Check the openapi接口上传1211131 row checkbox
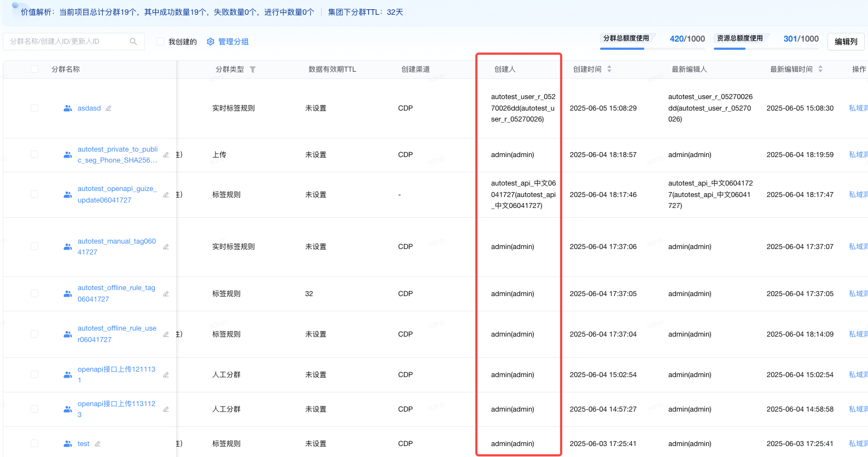This screenshot has height=457, width=868. point(34,375)
